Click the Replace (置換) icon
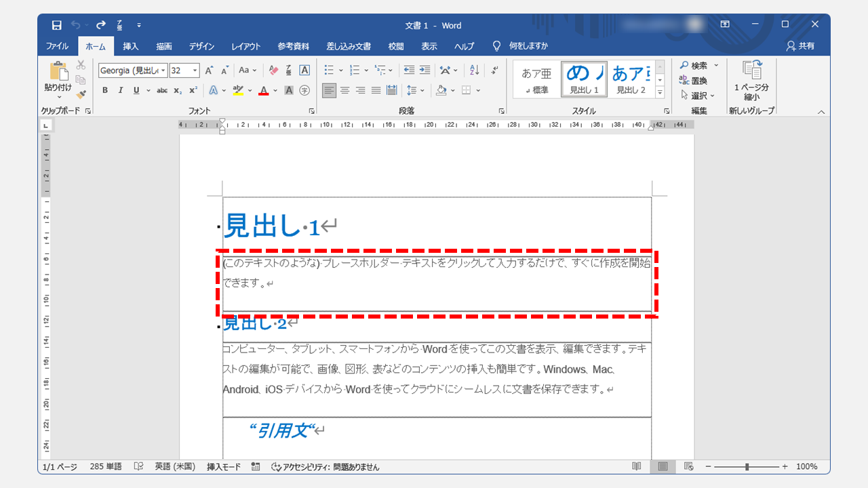This screenshot has height=488, width=868. tap(693, 81)
